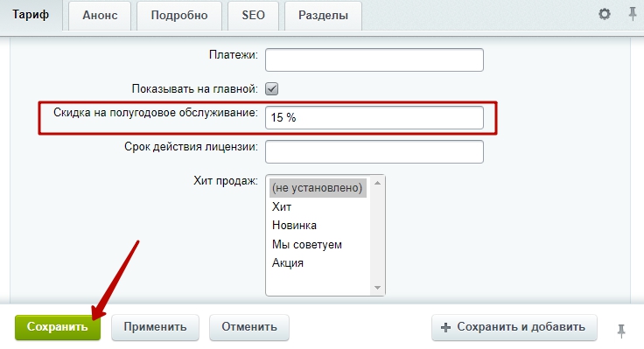Select (не установлено) in Хит продаж list
644x349 pixels.
(318, 188)
